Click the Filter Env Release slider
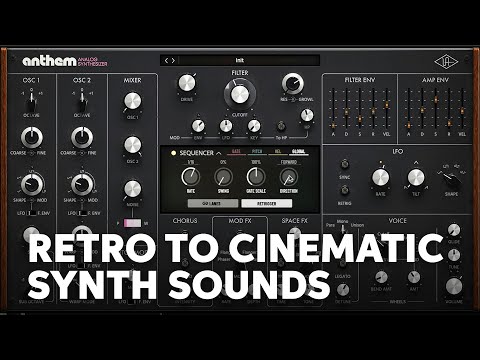Screen dimensions: 480x360 [373, 111]
